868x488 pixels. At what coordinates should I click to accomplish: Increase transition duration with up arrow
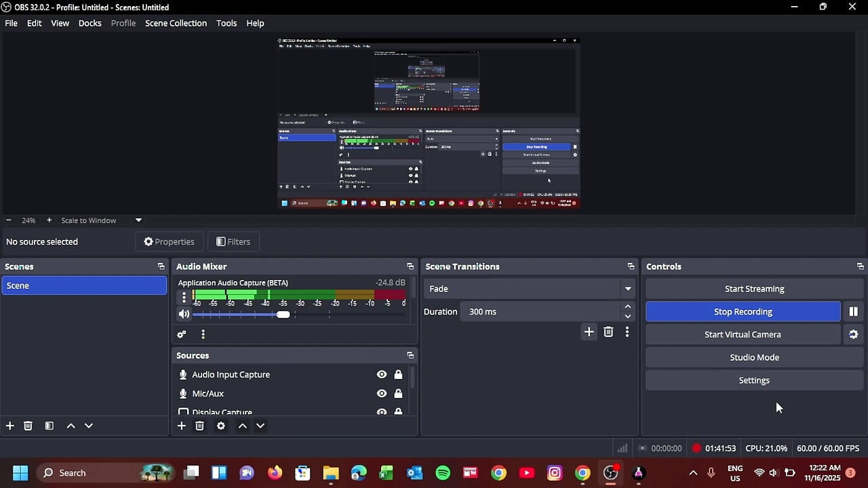coord(628,307)
